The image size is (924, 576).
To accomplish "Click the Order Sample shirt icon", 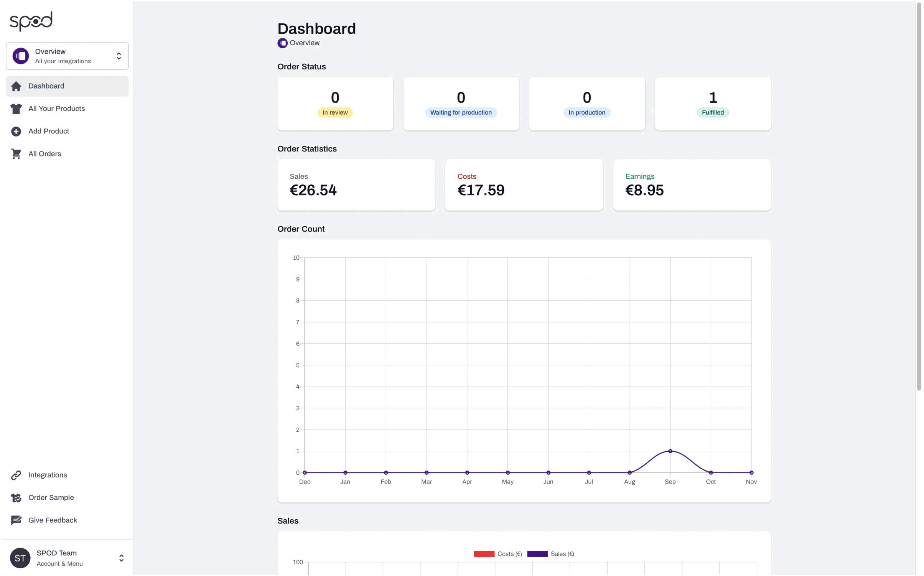I will [16, 498].
